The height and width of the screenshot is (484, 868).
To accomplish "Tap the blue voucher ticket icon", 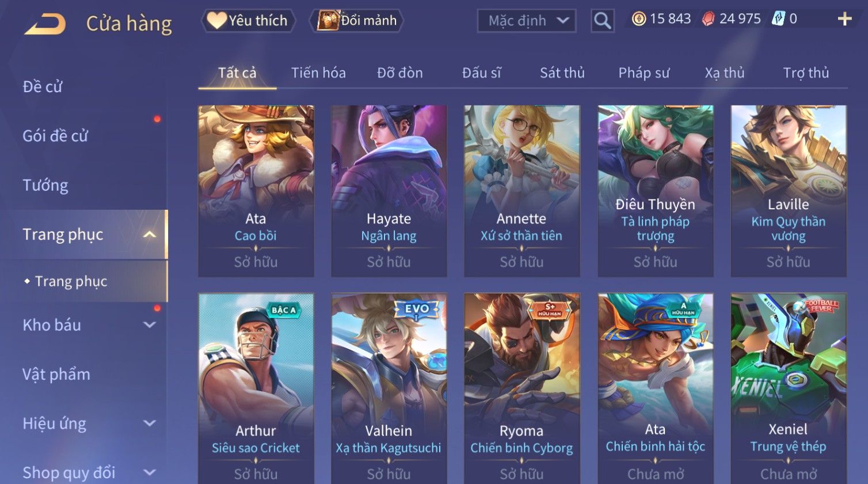I will coord(778,19).
